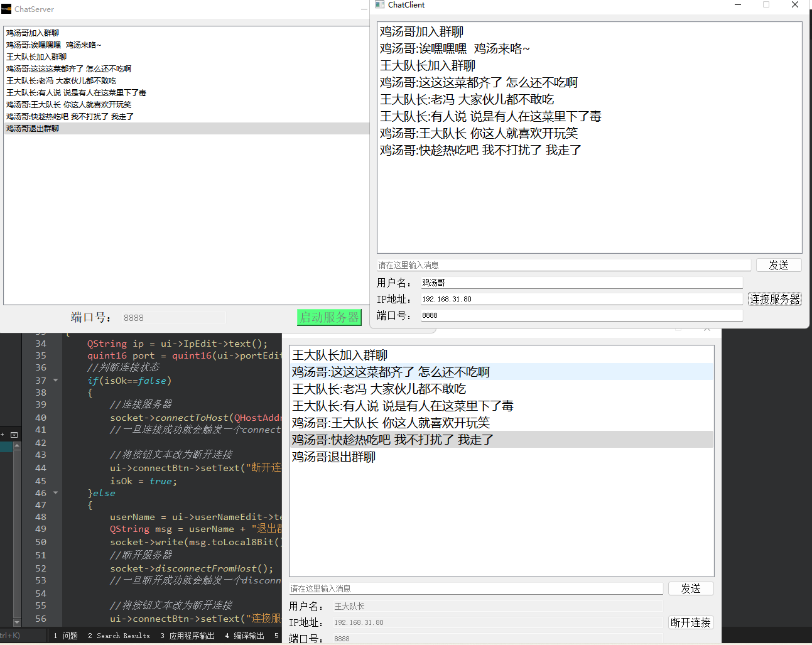Screen dimensions: 812x645
Task: Select 鸡汤哥:快趁热吃吧 row in upper ChatClient
Action: (x=590, y=150)
